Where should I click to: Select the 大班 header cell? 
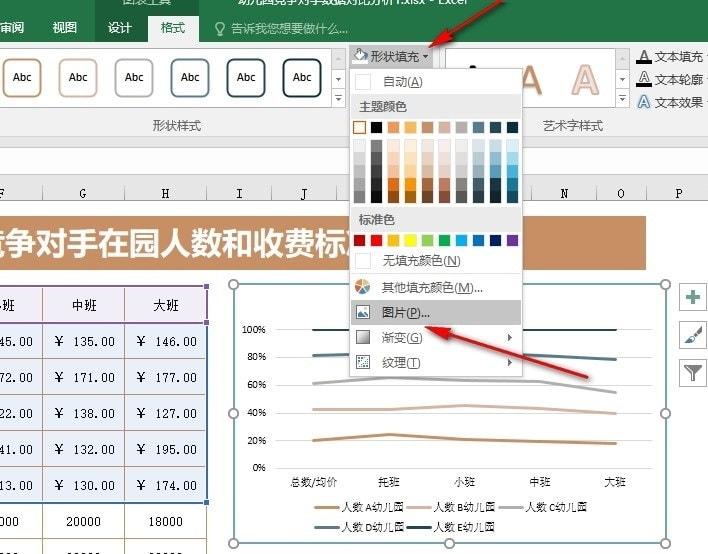point(165,305)
